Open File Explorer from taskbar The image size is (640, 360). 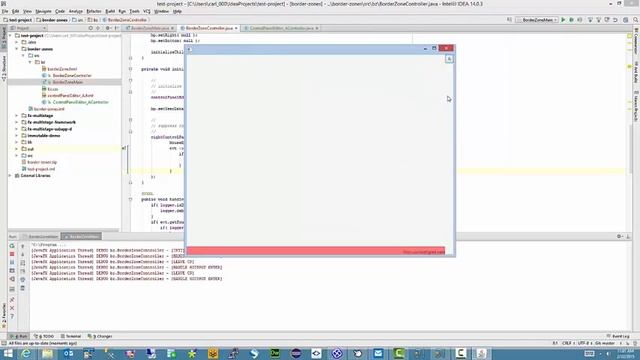47,353
